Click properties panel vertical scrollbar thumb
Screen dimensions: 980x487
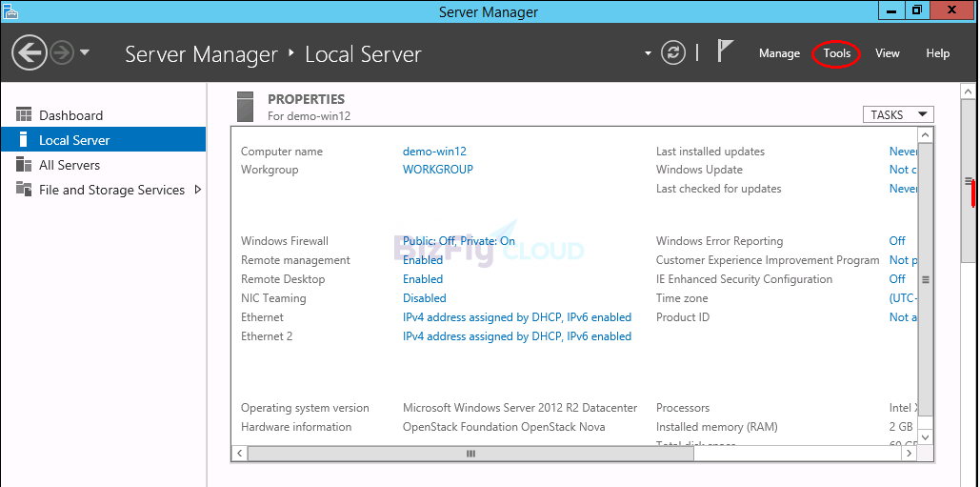[926, 279]
